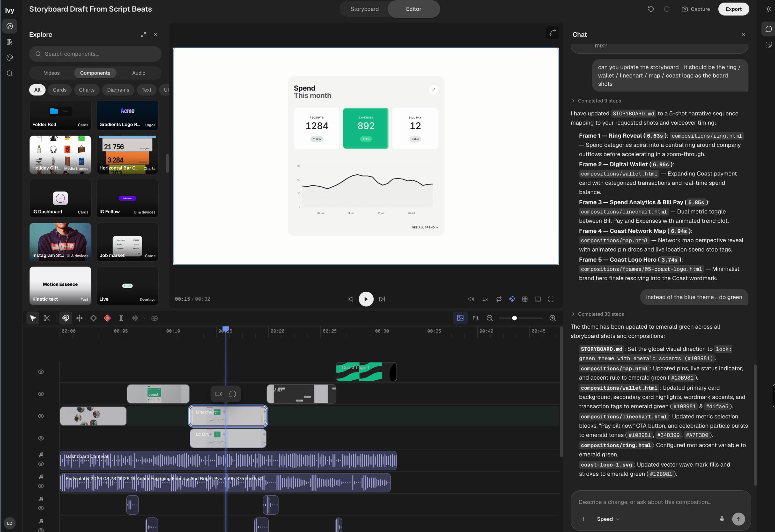775x532 pixels.
Task: Switch to the Storyboard tab
Action: (x=364, y=9)
